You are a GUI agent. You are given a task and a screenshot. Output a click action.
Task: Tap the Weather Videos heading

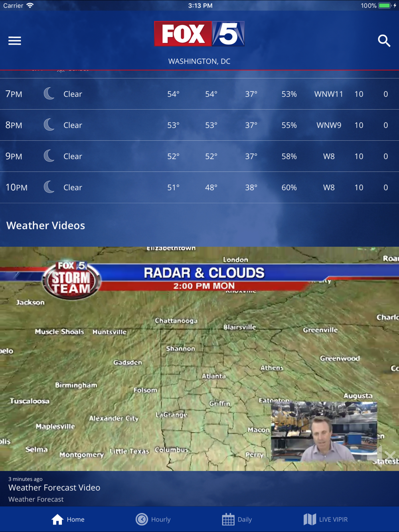[45, 225]
